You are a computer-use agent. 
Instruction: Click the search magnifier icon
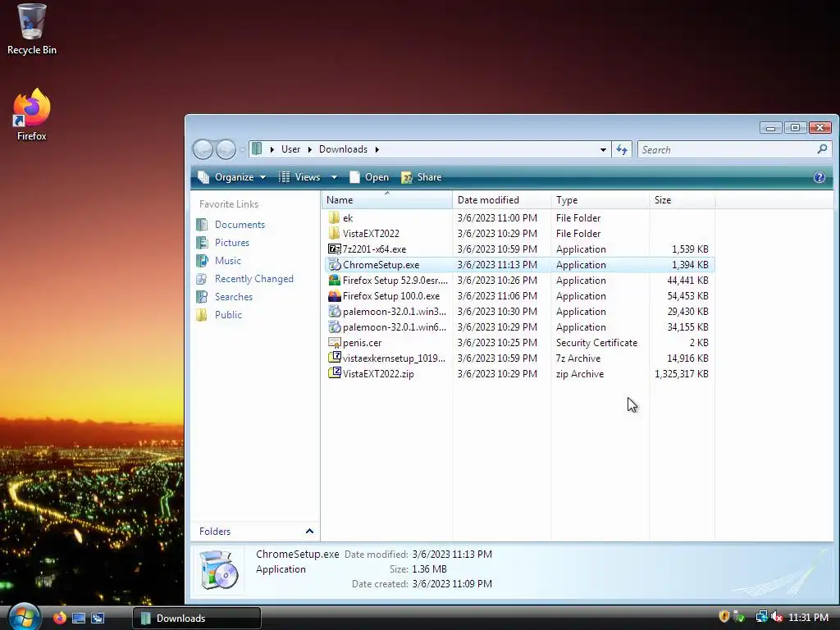pyautogui.click(x=822, y=149)
